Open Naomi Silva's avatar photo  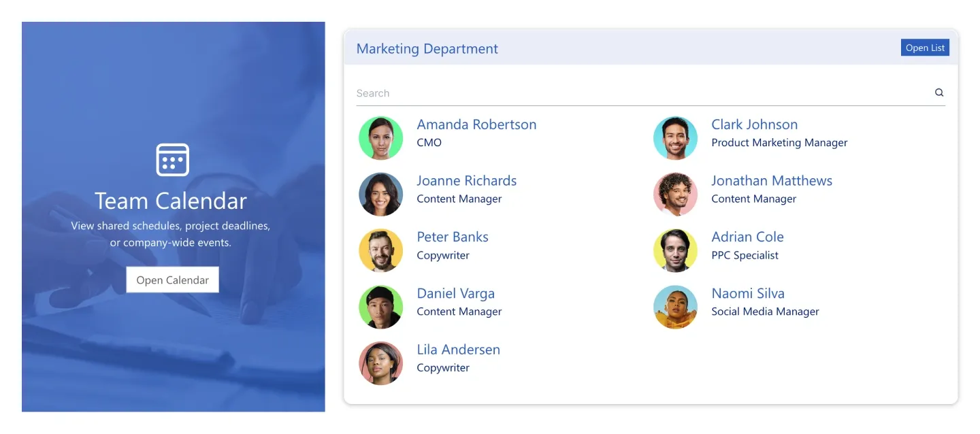pyautogui.click(x=676, y=307)
